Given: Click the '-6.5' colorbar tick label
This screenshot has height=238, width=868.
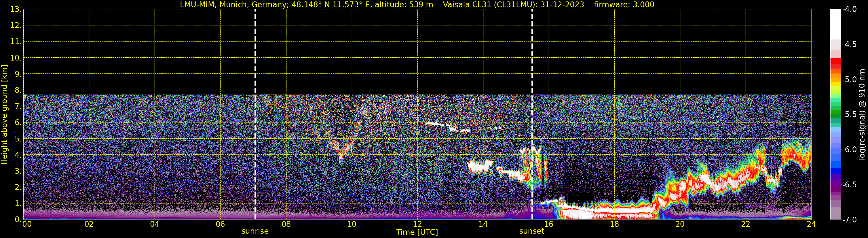Looking at the screenshot, I should click(x=850, y=185).
